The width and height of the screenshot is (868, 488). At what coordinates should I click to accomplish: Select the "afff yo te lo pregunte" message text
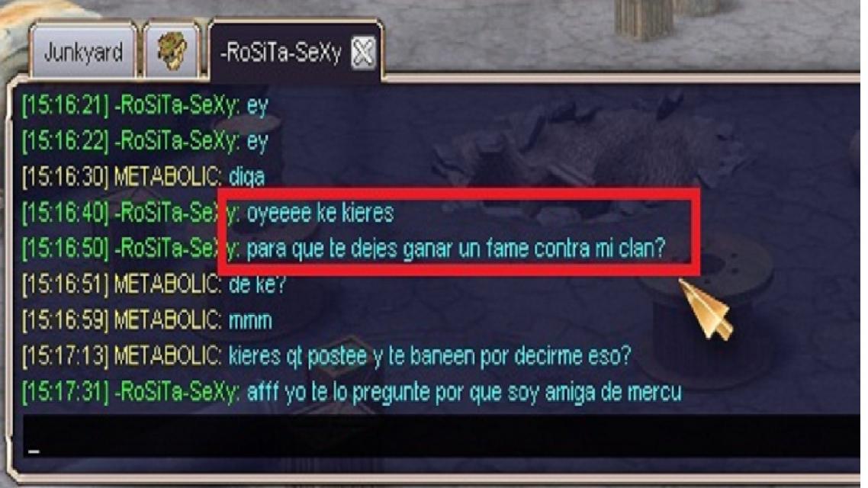[464, 393]
